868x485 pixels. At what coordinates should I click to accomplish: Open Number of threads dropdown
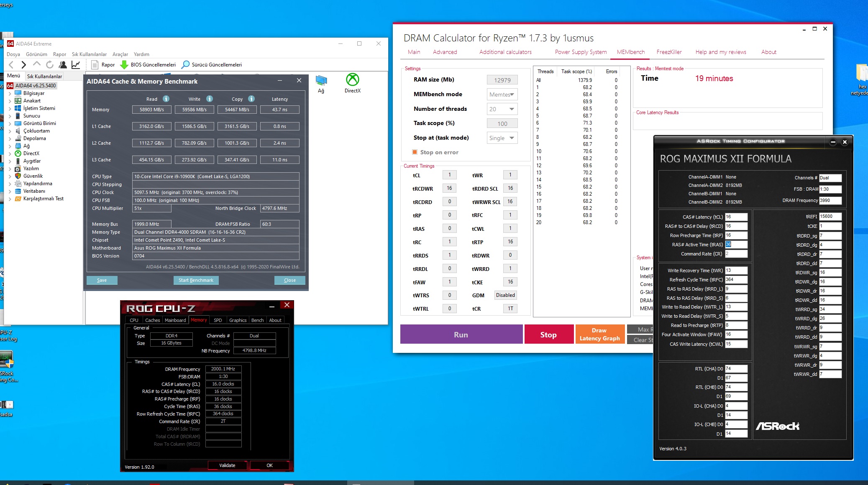(502, 109)
